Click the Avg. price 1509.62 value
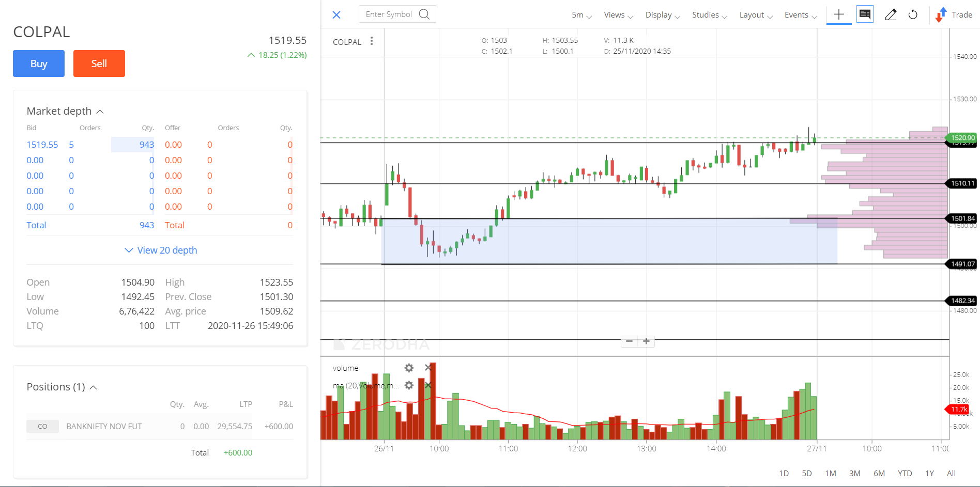980x487 pixels. point(277,311)
